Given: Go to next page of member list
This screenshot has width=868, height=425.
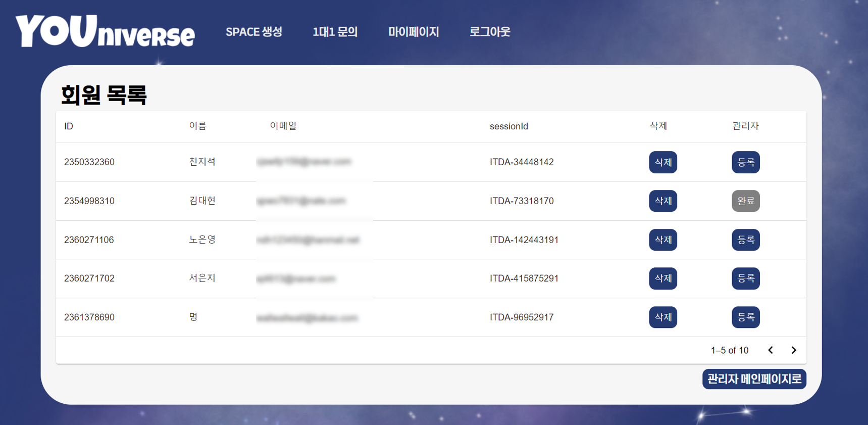Looking at the screenshot, I should 793,350.
